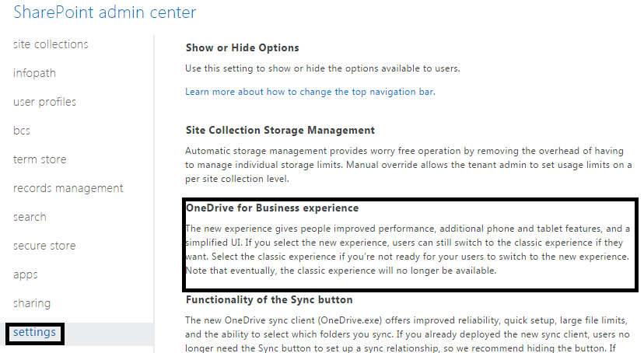The height and width of the screenshot is (353, 644).
Task: Click the SharePoint admin center title
Action: click(105, 12)
